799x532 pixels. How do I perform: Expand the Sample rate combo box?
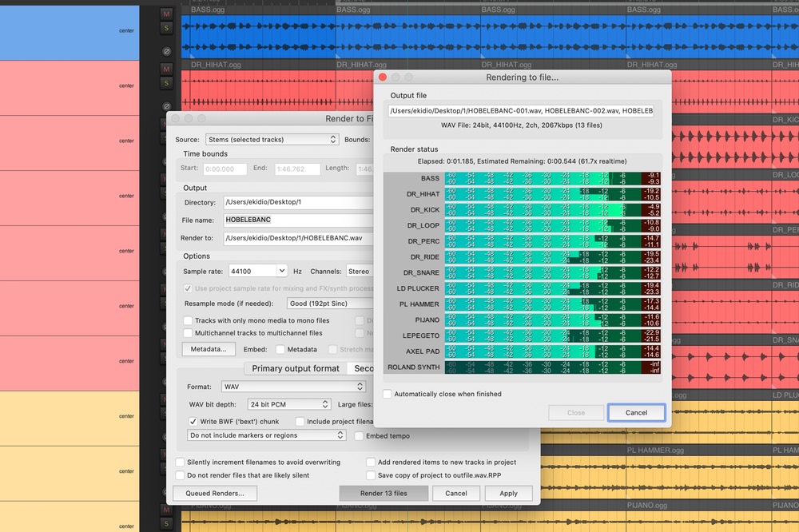click(281, 272)
